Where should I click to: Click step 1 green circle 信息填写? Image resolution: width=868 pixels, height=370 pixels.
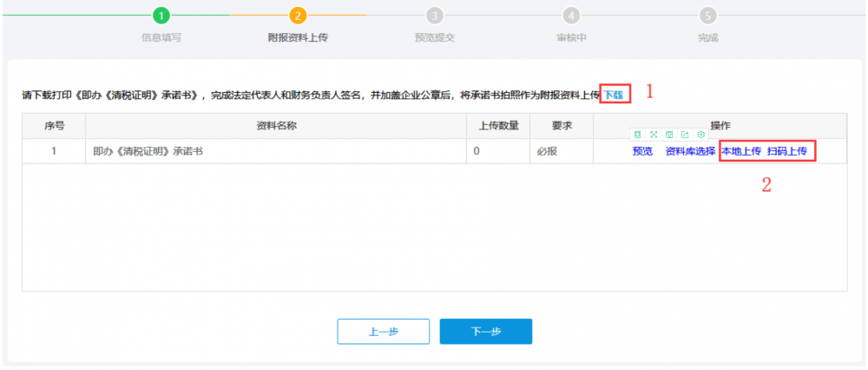tap(161, 16)
